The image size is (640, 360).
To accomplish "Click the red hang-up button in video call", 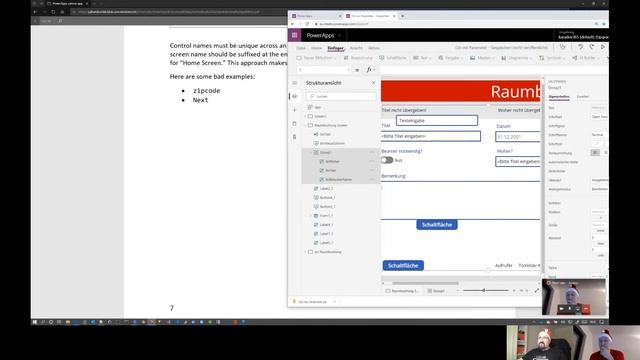I will 586,309.
